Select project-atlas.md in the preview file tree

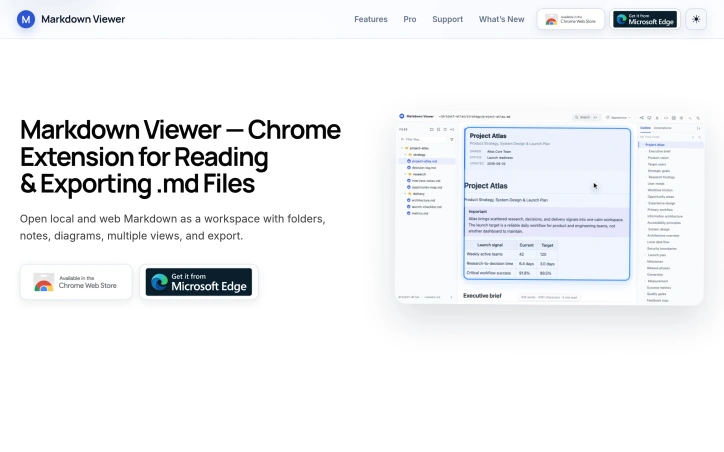[424, 161]
